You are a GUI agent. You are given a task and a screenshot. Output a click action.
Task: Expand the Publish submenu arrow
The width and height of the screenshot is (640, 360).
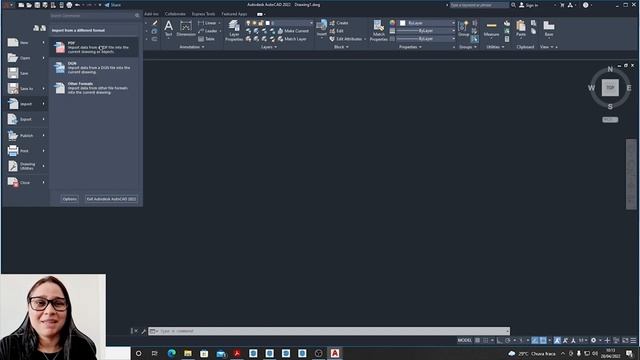pos(43,135)
